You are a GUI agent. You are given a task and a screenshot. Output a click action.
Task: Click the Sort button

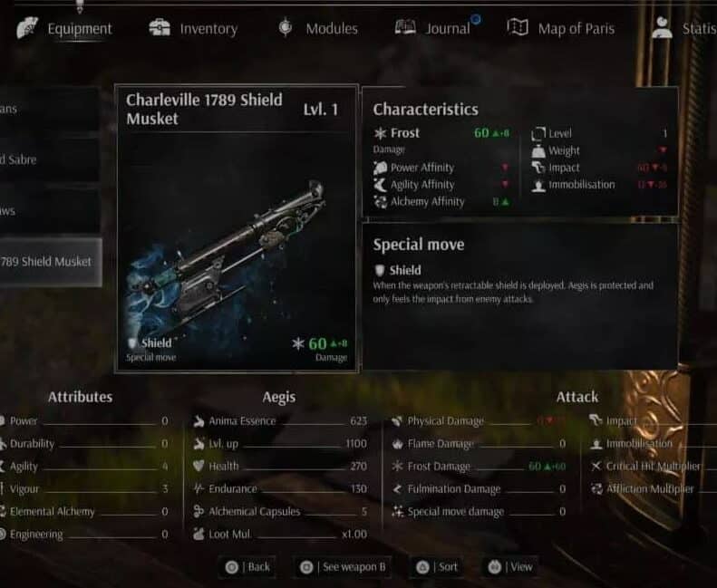(x=437, y=567)
